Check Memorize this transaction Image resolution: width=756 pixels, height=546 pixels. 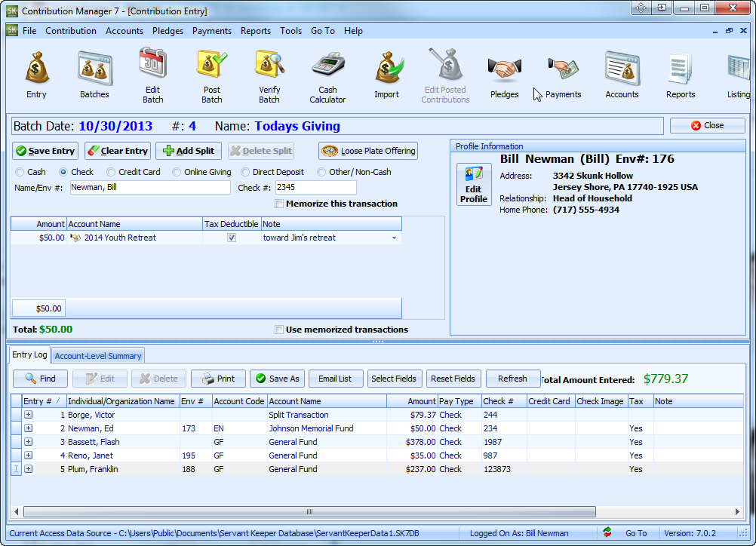(278, 204)
